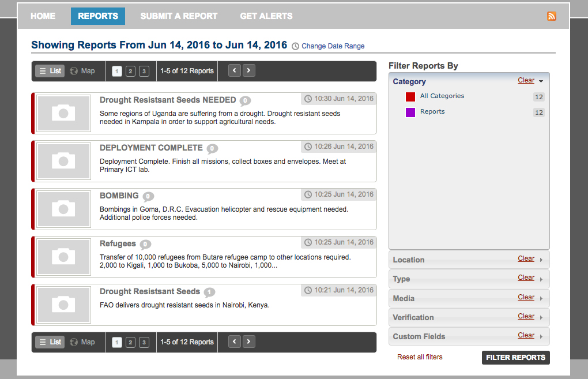
Task: Click comment bubble on BOMBING report
Action: (148, 196)
